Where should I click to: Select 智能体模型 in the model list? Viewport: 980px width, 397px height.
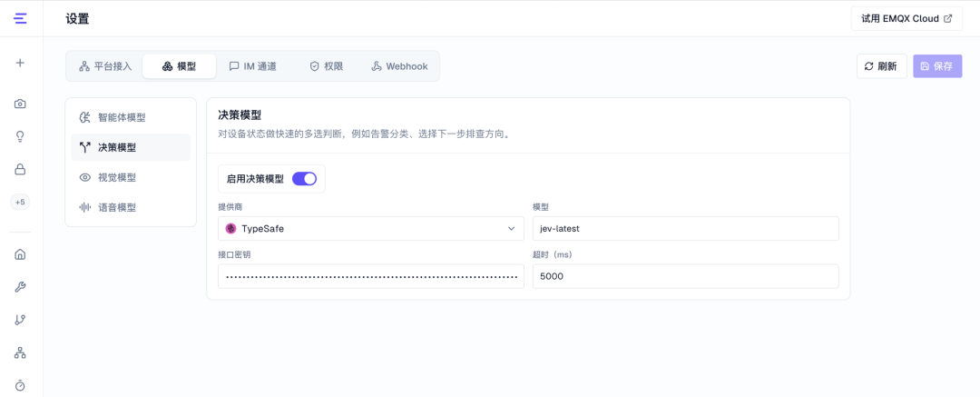click(131, 118)
